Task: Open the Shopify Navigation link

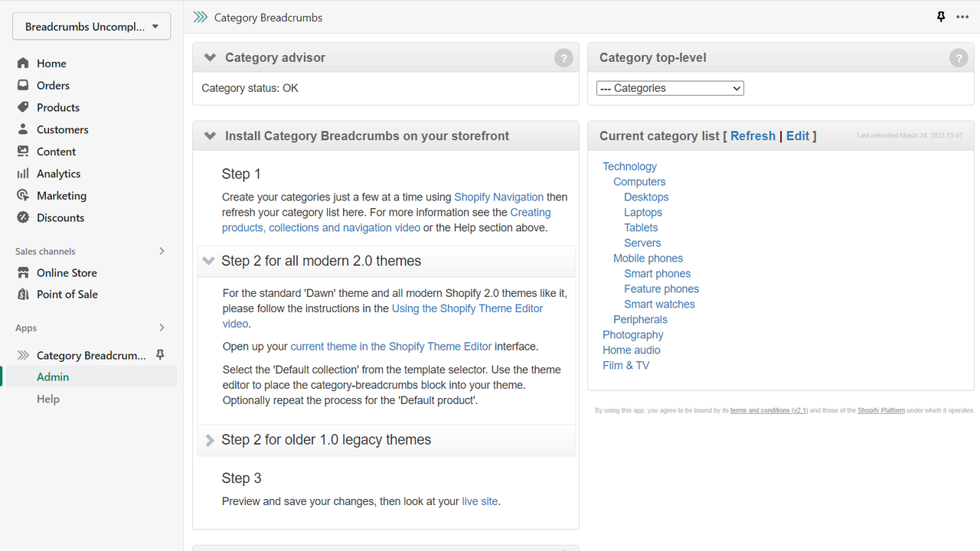Action: pos(498,197)
